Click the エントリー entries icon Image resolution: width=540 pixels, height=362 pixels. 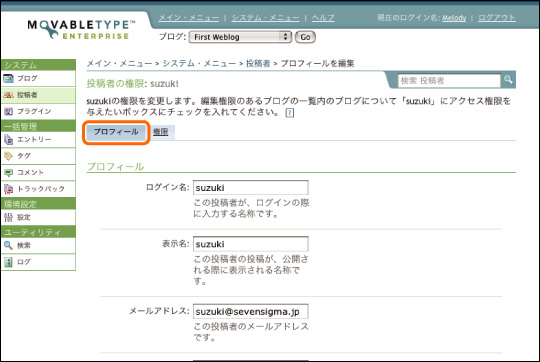click(x=8, y=139)
